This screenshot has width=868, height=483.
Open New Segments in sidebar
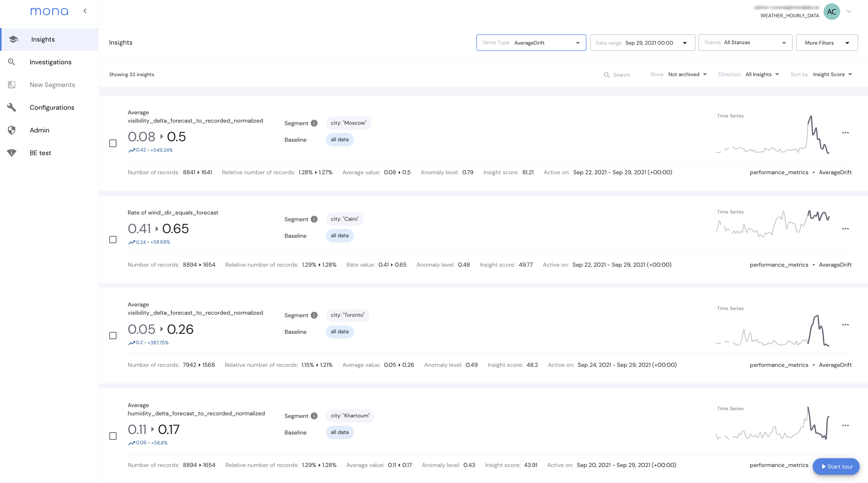coord(50,84)
